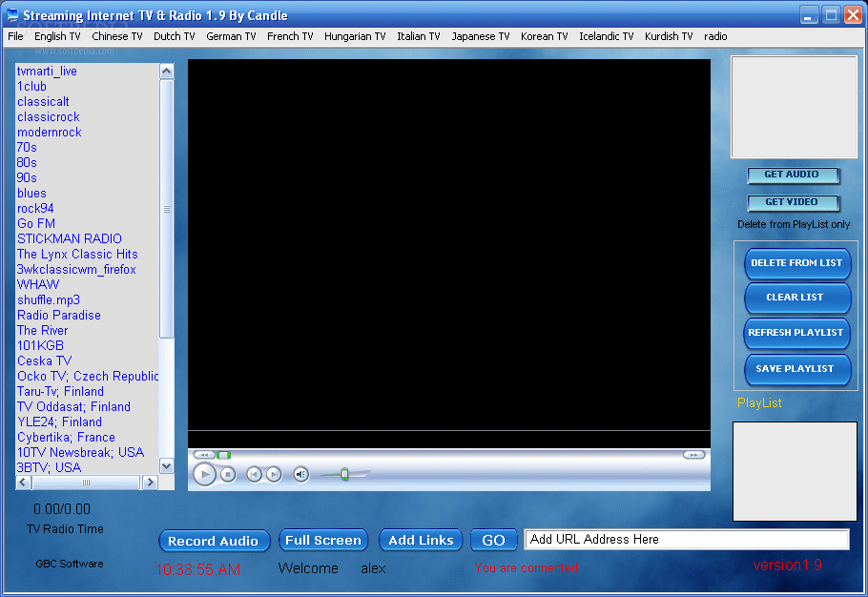This screenshot has height=597, width=868.
Task: Skip to previous track in player
Action: pos(254,474)
